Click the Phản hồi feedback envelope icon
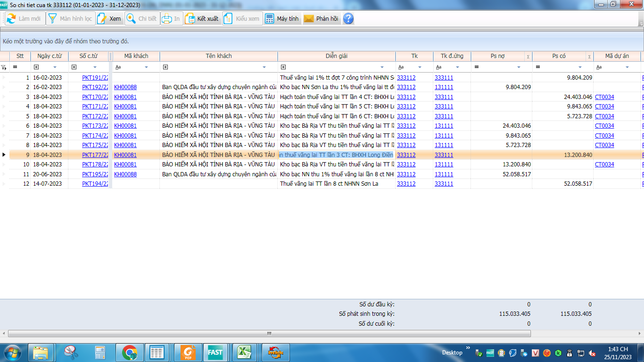This screenshot has width=644, height=362. 309,19
